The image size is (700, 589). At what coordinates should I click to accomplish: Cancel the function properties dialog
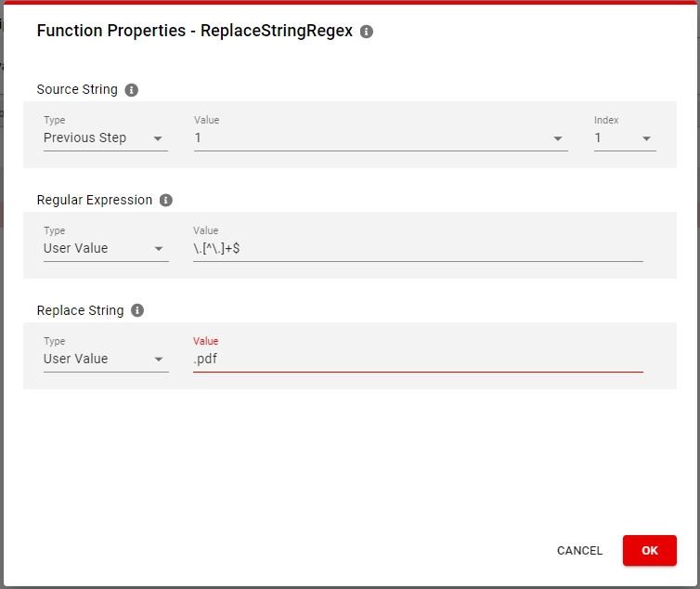click(x=579, y=551)
